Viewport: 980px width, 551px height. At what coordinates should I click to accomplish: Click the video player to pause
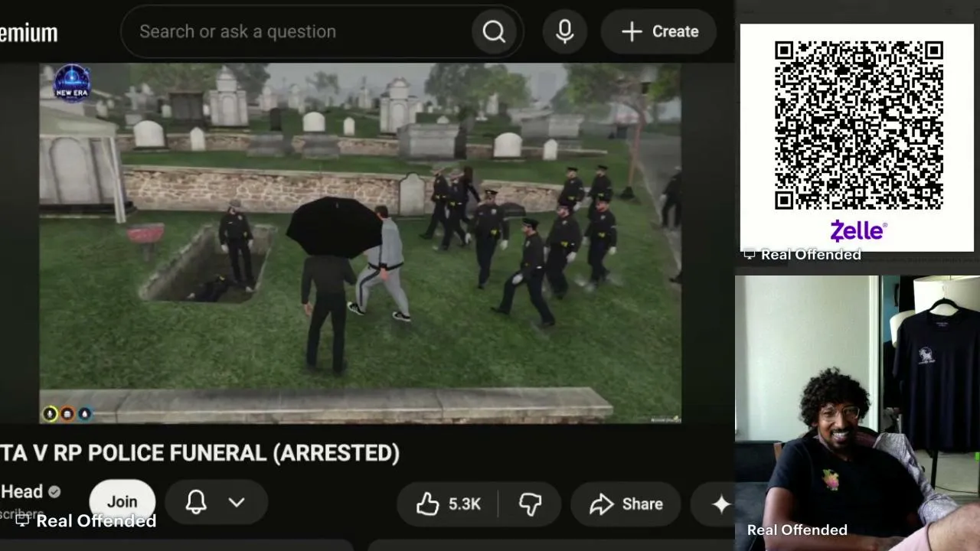pyautogui.click(x=360, y=243)
